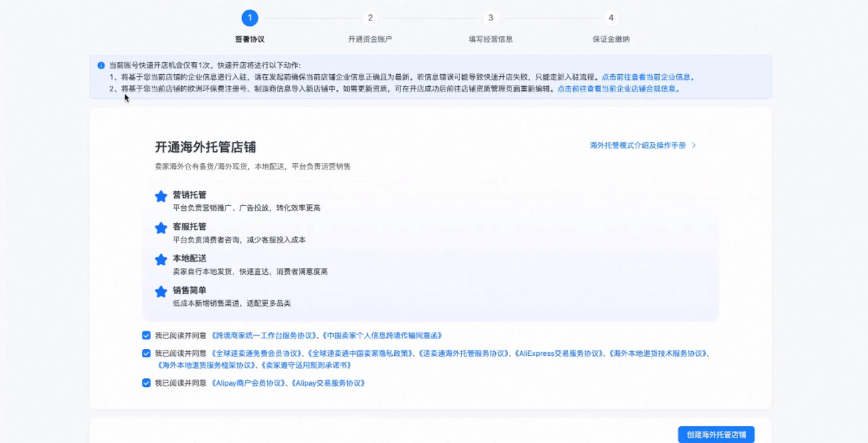Click the step 2 circle for 开通资金账户

pyautogui.click(x=370, y=18)
